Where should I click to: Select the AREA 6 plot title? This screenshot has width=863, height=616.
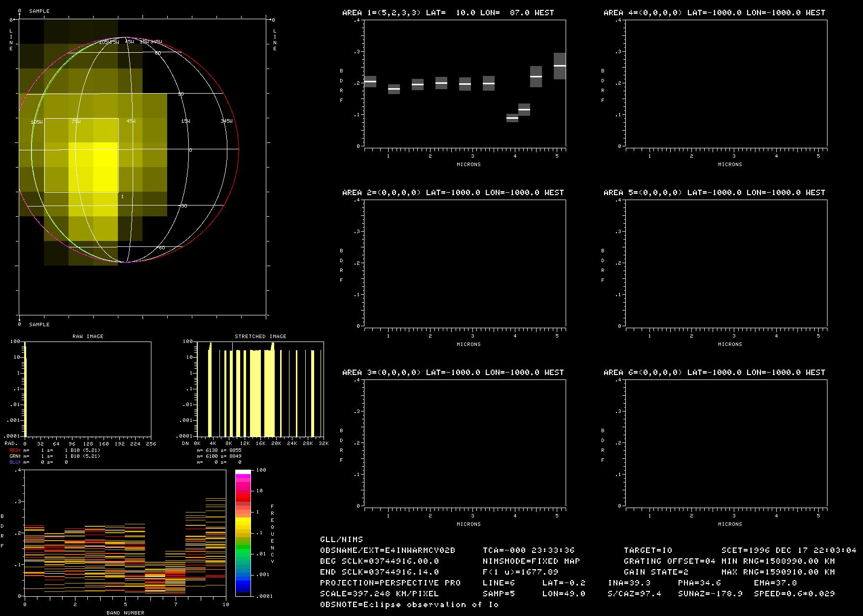[714, 373]
